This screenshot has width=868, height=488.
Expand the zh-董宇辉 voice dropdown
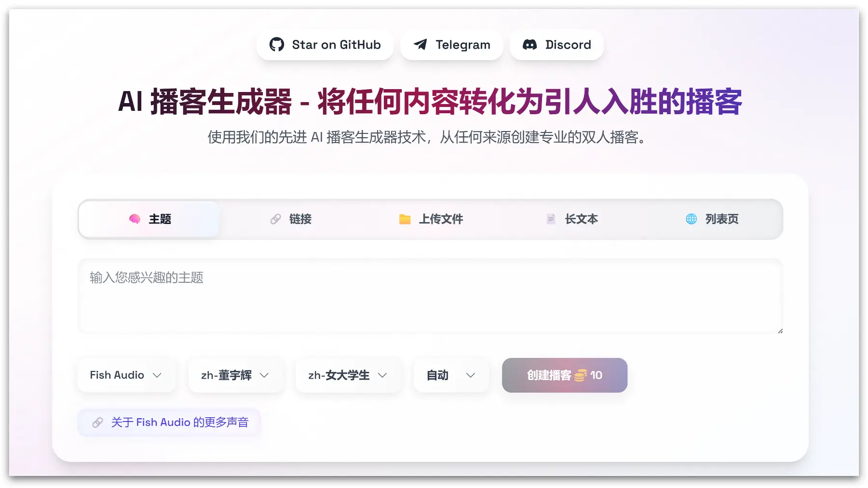(235, 375)
